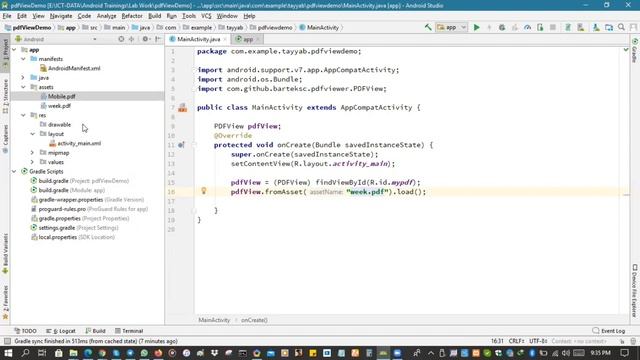Expand the java folder

click(23, 78)
